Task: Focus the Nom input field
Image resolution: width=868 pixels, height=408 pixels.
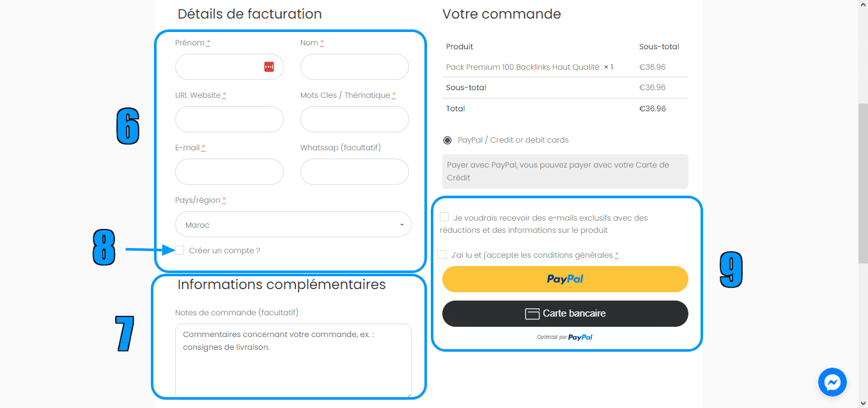Action: pos(355,67)
